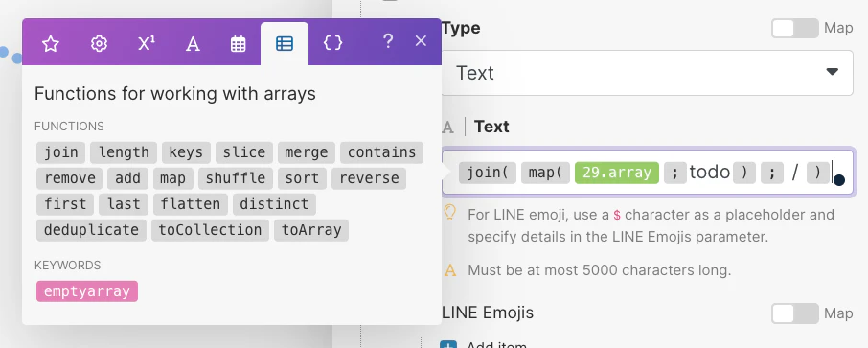Open the Type dropdown showing Text
Image resolution: width=868 pixels, height=348 pixels.
click(647, 73)
